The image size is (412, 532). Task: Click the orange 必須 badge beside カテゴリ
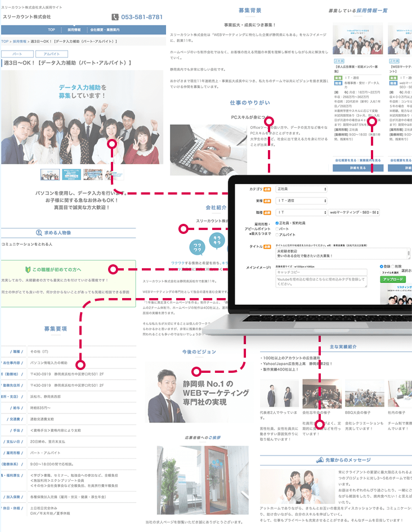coord(267,190)
